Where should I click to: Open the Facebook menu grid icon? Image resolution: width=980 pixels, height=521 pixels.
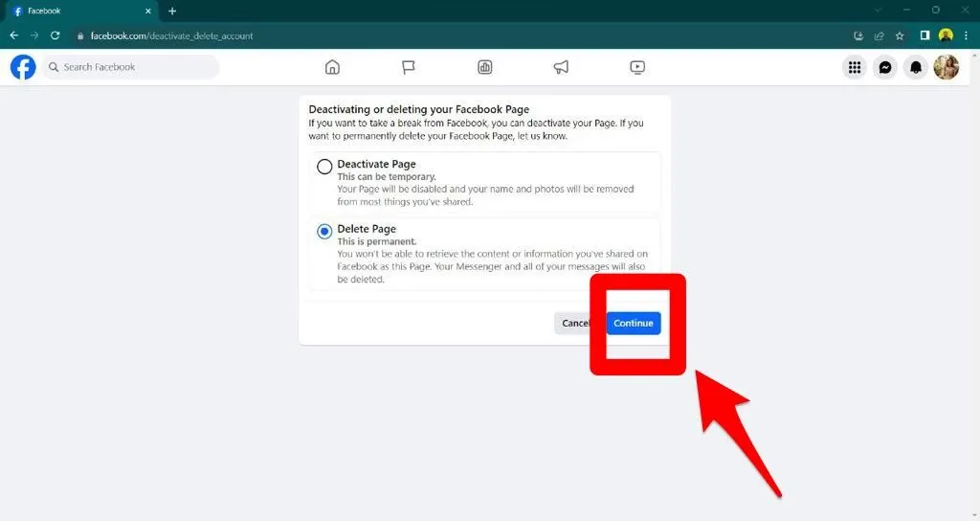(x=855, y=67)
